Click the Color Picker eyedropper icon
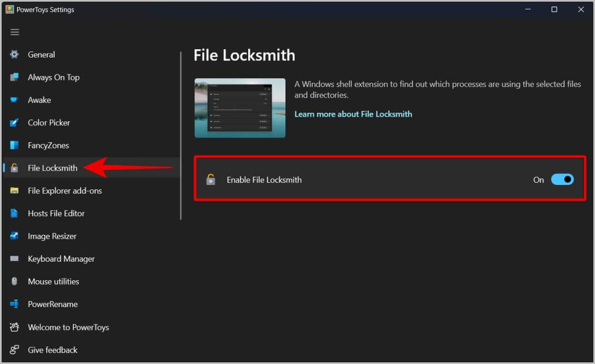The height and width of the screenshot is (364, 595). click(14, 123)
